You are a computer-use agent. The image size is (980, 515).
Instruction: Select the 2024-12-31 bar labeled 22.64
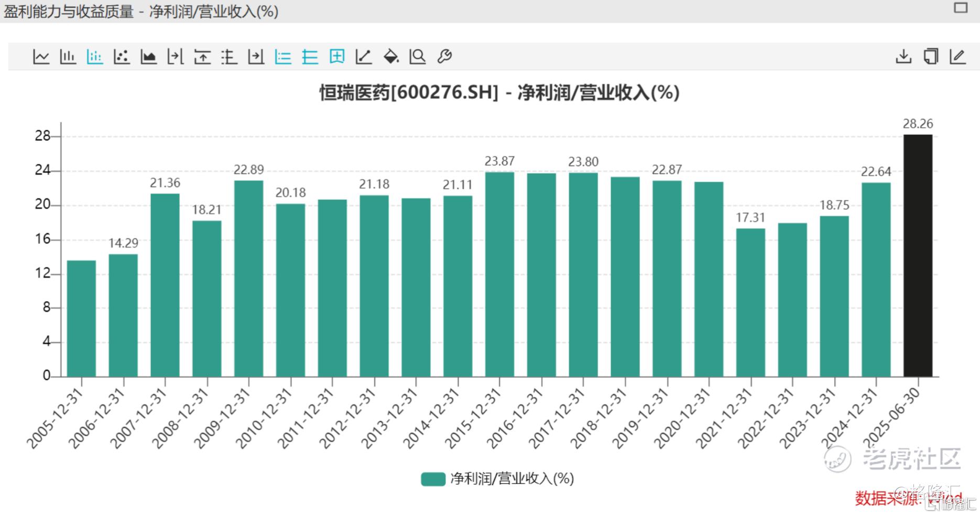(876, 280)
